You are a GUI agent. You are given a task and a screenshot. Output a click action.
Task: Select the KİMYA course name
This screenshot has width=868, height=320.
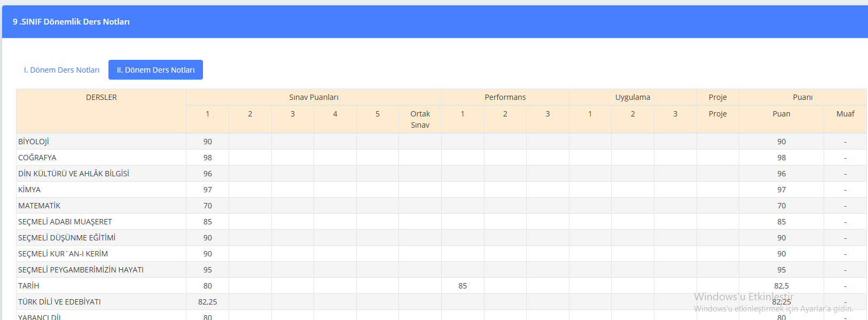click(x=29, y=190)
